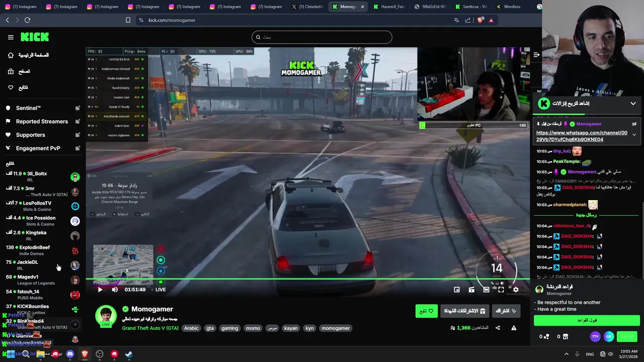Jump to LIVE in the player

tap(160, 290)
